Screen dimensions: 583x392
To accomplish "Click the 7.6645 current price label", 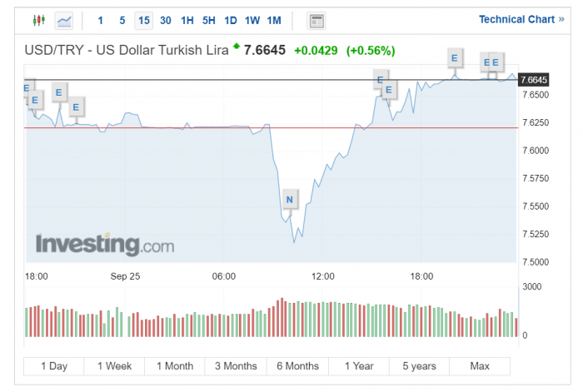I will point(533,80).
